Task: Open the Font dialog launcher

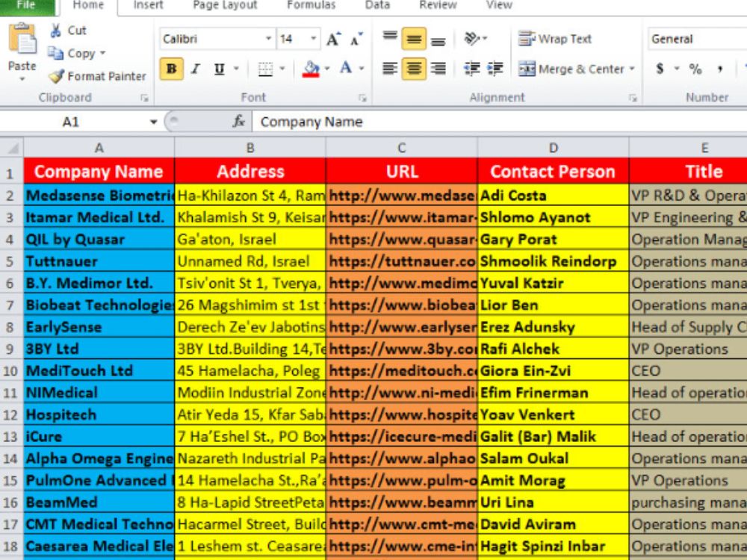Action: 362,98
